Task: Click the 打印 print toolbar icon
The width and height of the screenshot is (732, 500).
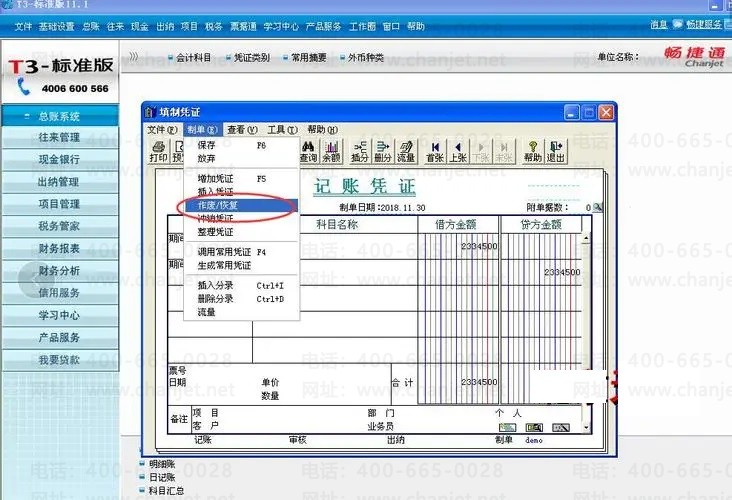Action: pos(159,151)
